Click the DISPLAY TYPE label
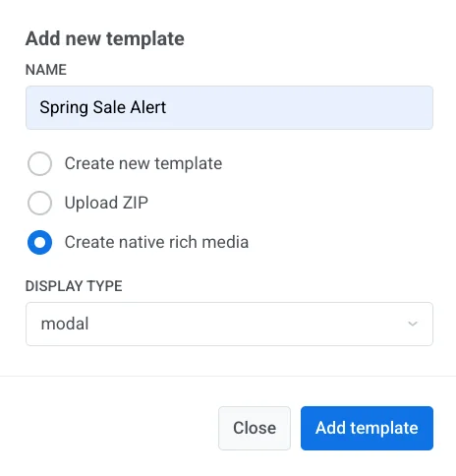This screenshot has width=456, height=476. click(x=74, y=286)
